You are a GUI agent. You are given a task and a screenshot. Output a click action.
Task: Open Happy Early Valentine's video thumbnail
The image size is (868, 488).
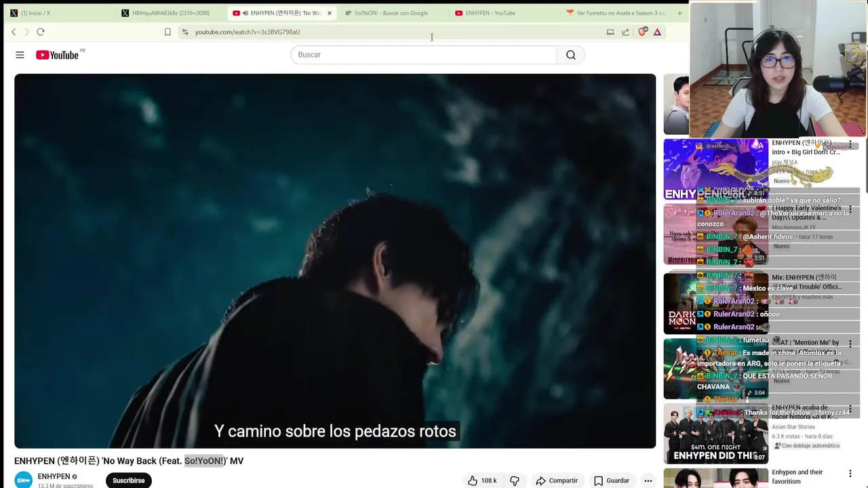[x=715, y=235]
